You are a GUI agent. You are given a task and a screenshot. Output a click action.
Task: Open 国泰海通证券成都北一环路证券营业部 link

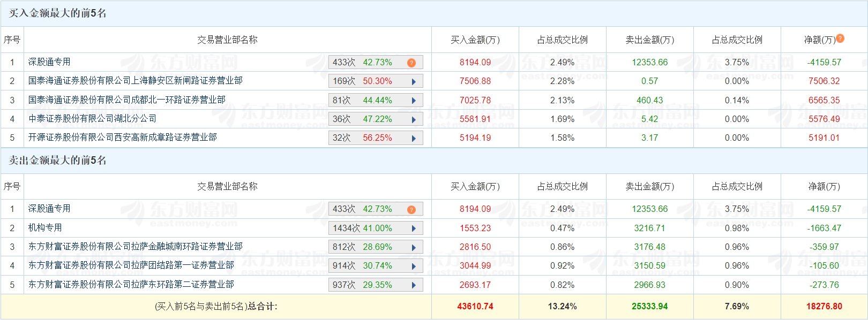tap(127, 100)
